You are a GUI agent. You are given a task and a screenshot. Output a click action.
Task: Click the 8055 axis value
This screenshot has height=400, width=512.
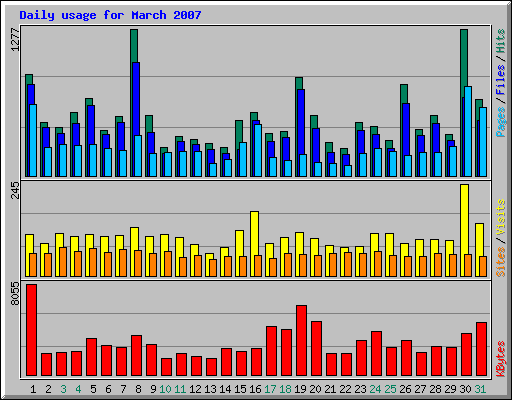click(x=15, y=294)
